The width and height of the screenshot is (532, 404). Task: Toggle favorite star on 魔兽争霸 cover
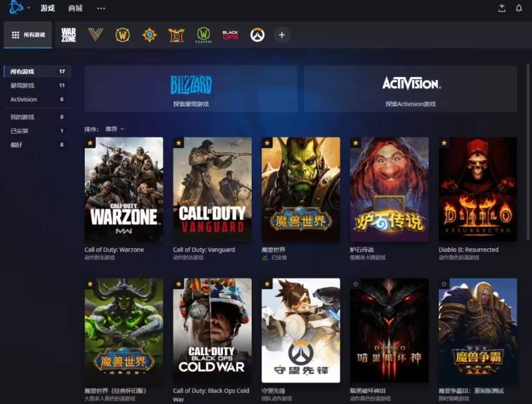444,284
